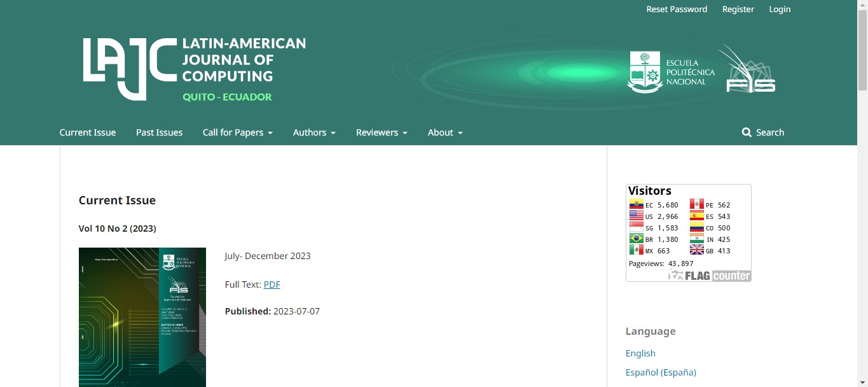Open the Past Issues menu item

coord(159,132)
